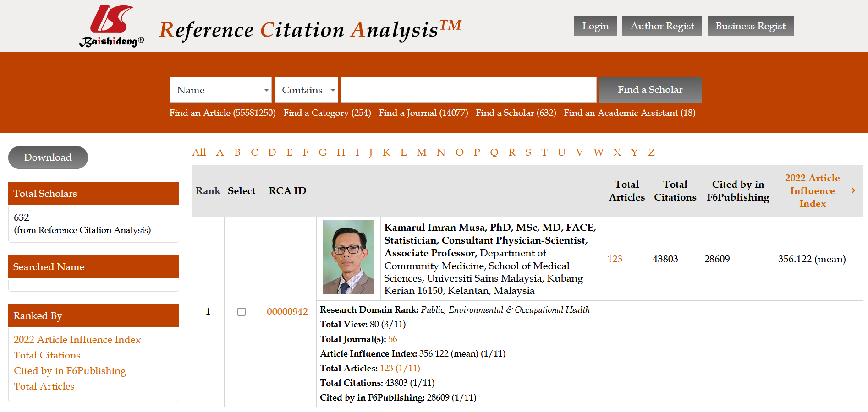The height and width of the screenshot is (412, 868).
Task: Click the scholar search text box
Action: (469, 90)
